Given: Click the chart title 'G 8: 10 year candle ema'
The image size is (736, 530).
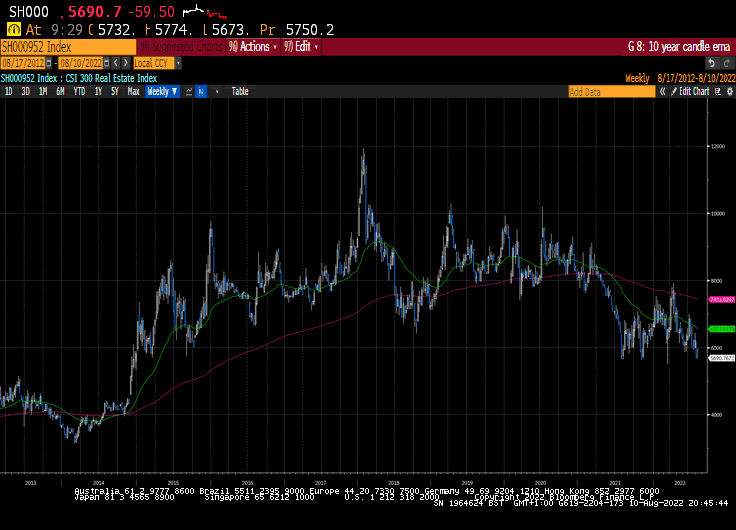Looking at the screenshot, I should (x=679, y=47).
